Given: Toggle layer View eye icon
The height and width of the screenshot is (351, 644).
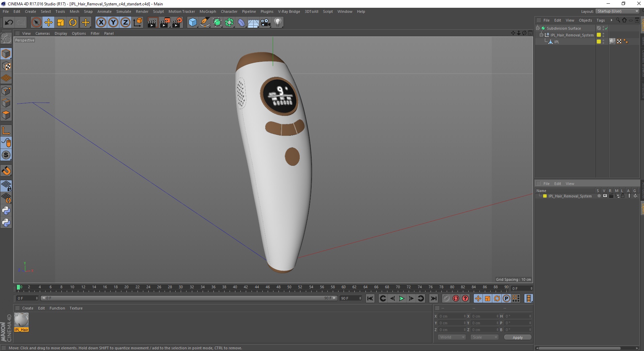Looking at the screenshot, I should [x=605, y=196].
